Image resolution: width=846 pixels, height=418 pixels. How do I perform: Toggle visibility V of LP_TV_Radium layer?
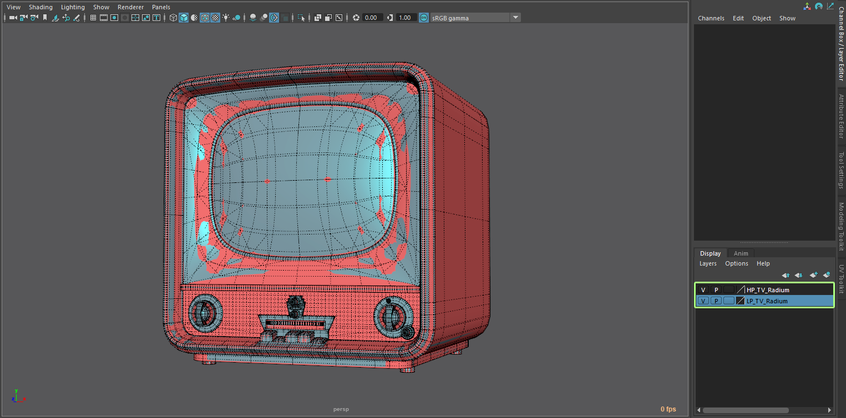coord(703,301)
